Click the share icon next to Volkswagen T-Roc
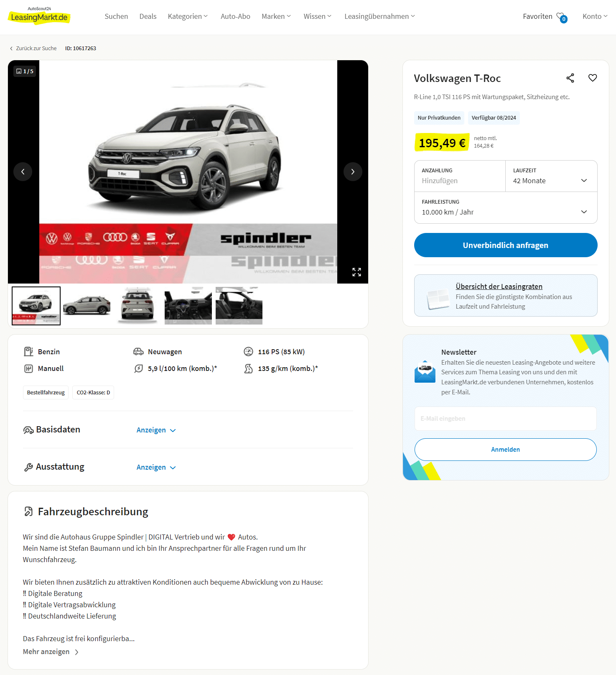616x675 pixels. 570,78
